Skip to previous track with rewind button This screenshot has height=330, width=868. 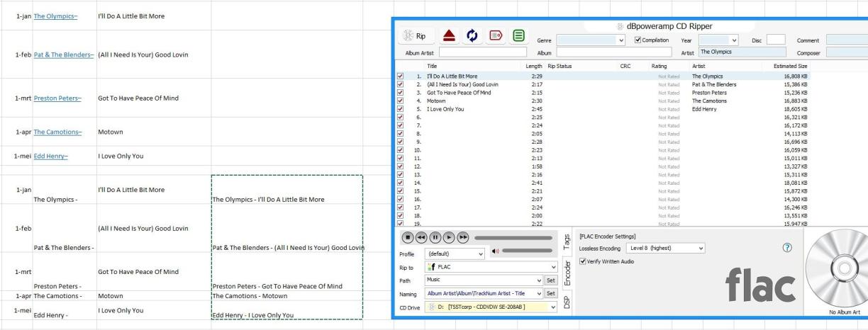[x=421, y=237]
